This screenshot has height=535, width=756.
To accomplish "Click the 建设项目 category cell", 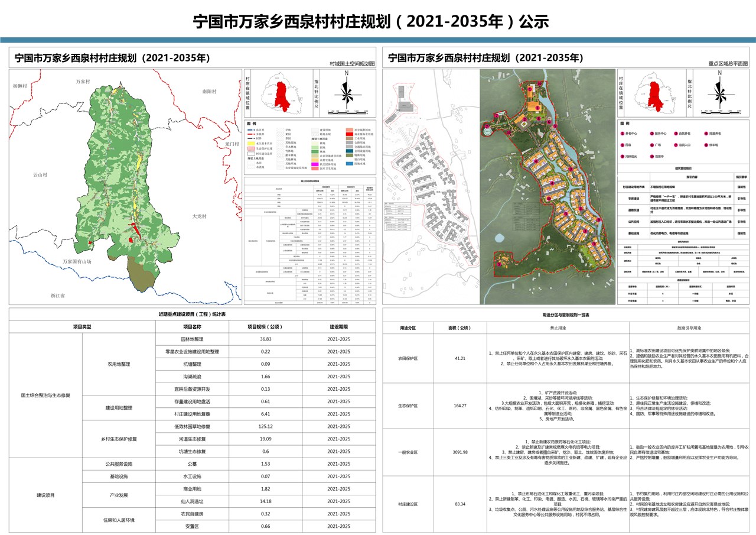I will point(45,495).
